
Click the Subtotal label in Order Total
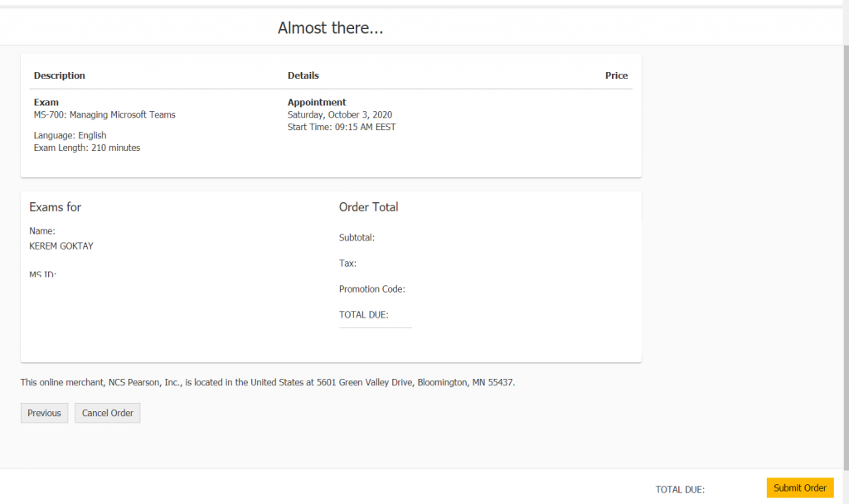357,238
